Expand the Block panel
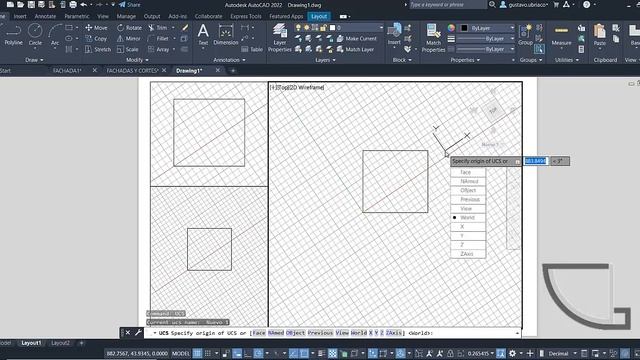640x360 pixels. click(x=402, y=60)
